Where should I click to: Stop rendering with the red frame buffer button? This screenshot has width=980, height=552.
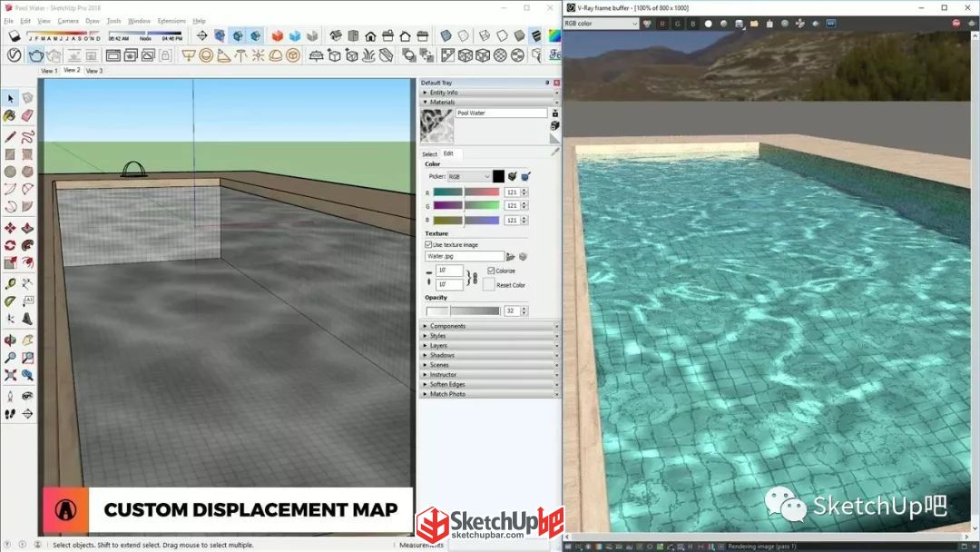[x=956, y=23]
